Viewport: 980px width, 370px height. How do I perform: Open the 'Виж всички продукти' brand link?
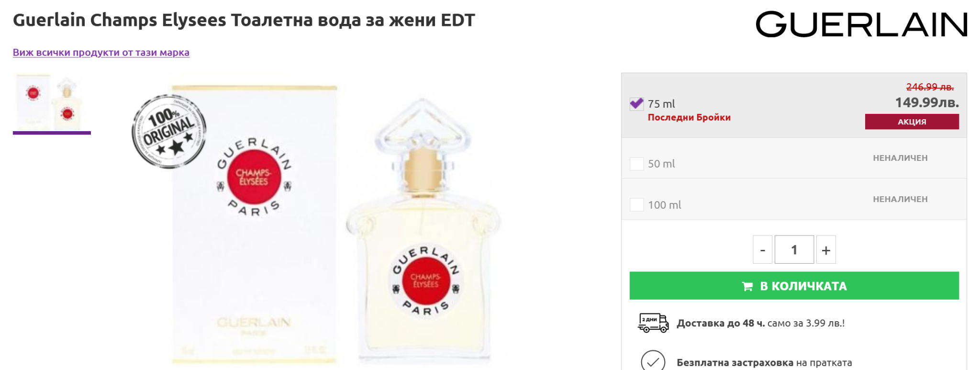click(x=101, y=53)
